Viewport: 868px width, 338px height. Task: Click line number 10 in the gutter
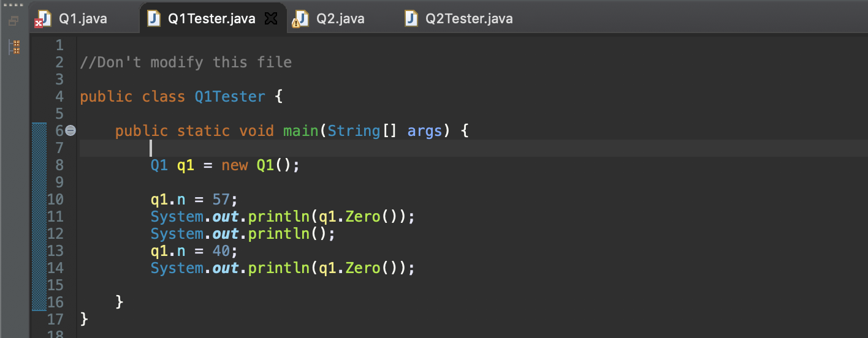[55, 199]
